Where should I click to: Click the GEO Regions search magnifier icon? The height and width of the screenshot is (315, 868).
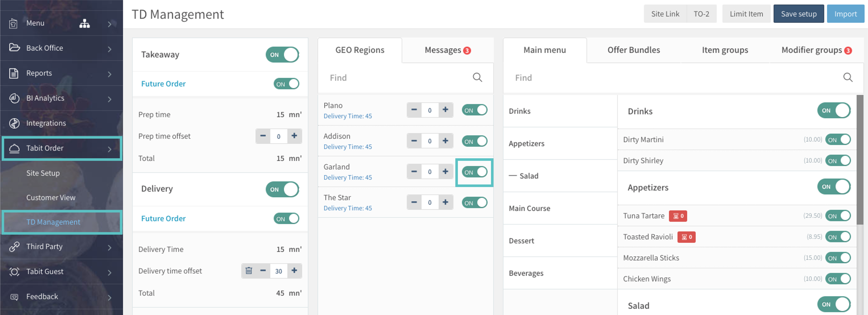tap(477, 77)
